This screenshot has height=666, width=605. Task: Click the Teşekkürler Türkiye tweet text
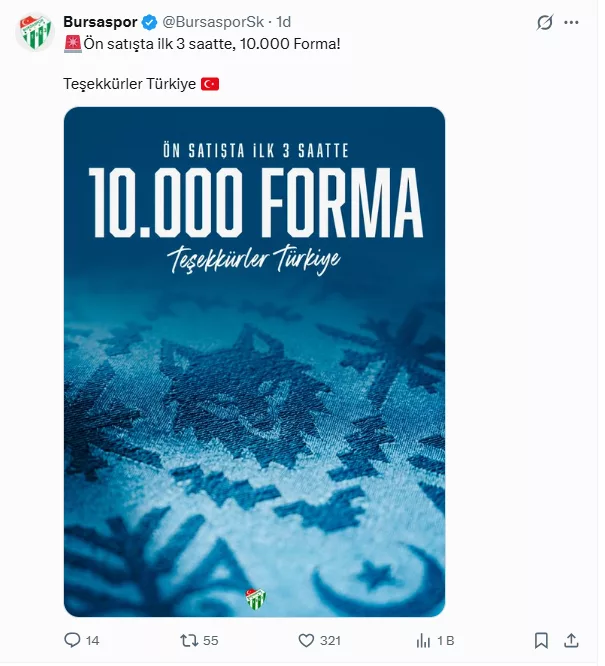(x=131, y=85)
